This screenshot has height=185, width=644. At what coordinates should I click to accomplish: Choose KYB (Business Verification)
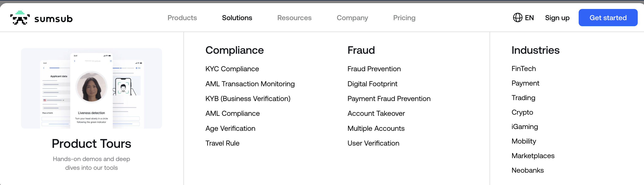coord(248,99)
